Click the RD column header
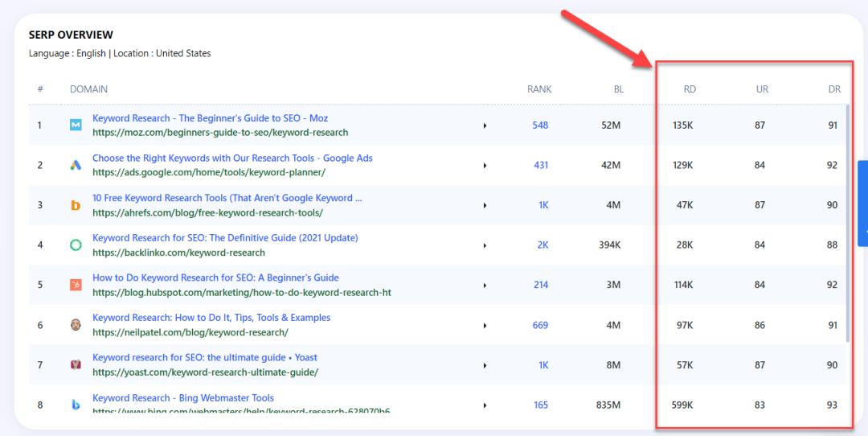Viewport: 868px width, 436px height. coord(690,88)
